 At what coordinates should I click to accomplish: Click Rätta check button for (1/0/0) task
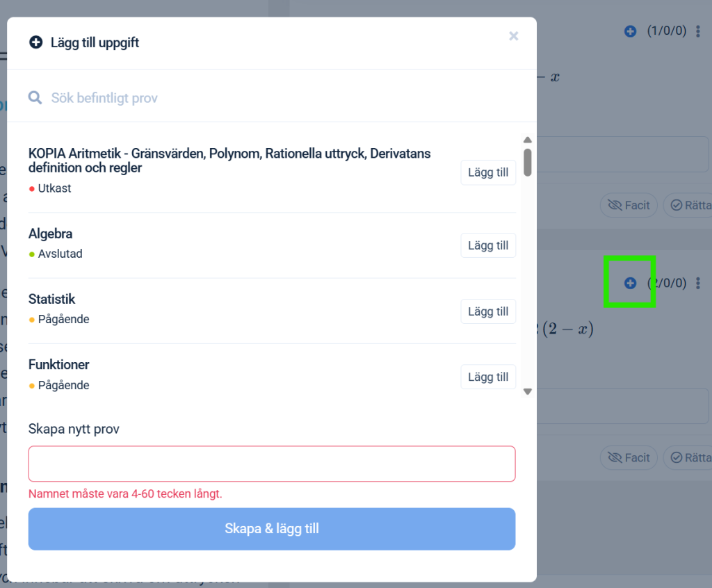point(688,205)
